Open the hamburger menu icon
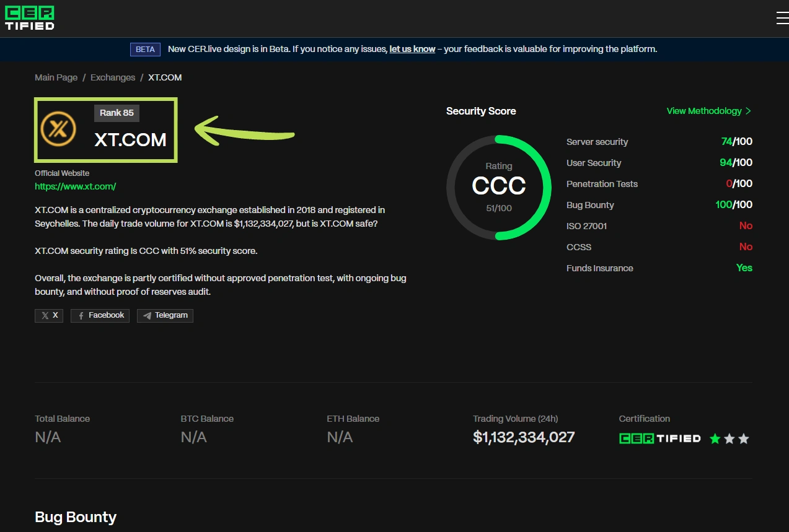The width and height of the screenshot is (789, 532). click(782, 18)
